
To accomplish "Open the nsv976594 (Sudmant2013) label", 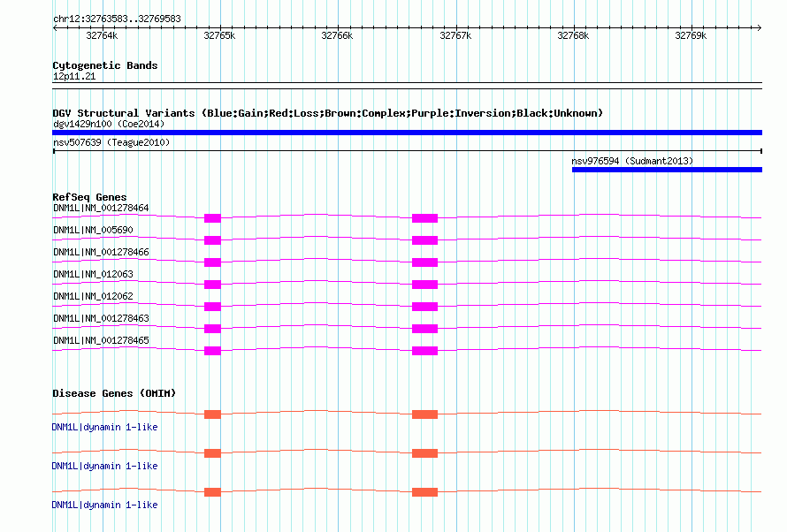I will (x=632, y=161).
